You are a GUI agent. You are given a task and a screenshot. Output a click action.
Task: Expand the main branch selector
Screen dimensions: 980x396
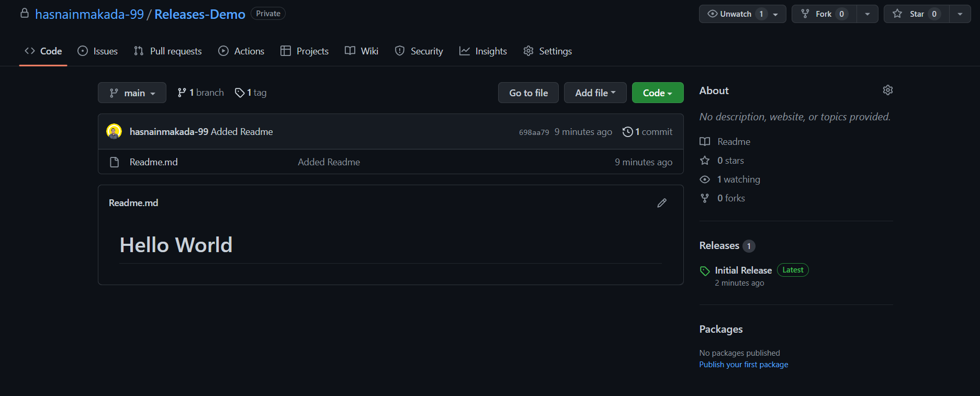132,93
